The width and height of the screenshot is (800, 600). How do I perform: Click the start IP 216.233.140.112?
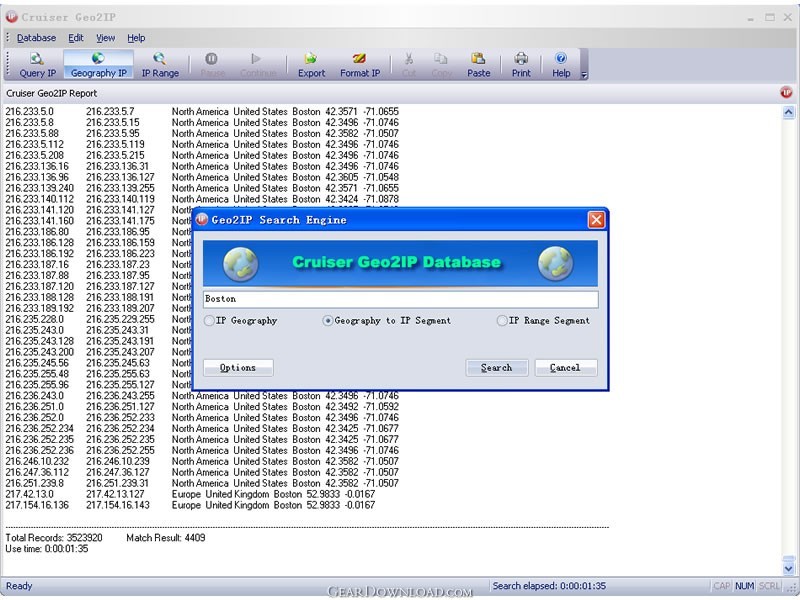[39, 199]
